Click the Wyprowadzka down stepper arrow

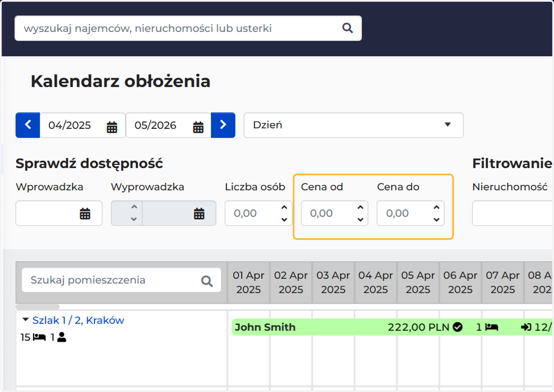pos(134,220)
